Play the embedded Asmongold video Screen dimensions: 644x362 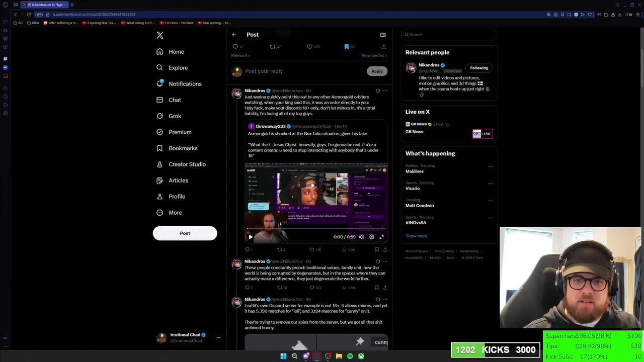(x=251, y=237)
